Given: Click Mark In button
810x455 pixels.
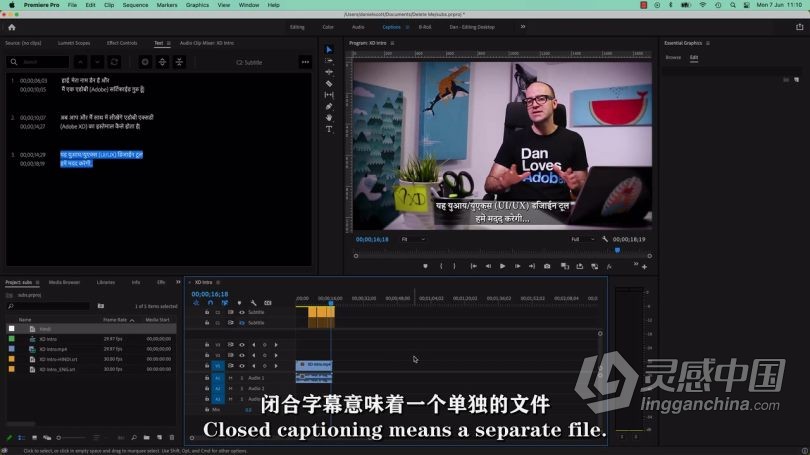Looking at the screenshot, I should point(441,266).
